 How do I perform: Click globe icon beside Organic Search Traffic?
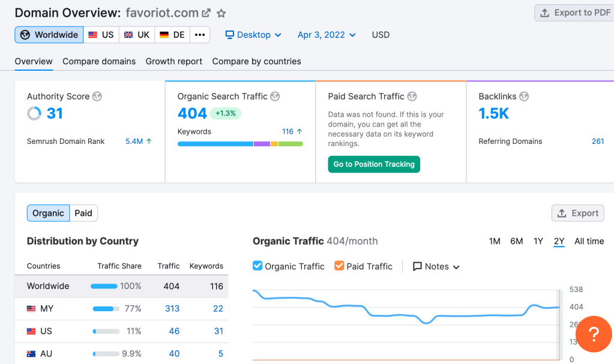click(275, 97)
